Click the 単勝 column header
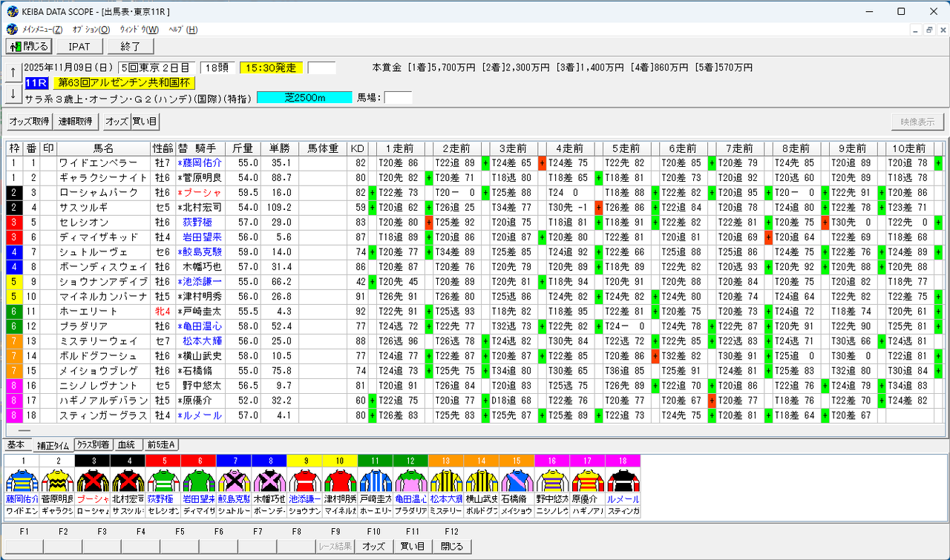The image size is (950, 560). 279,148
